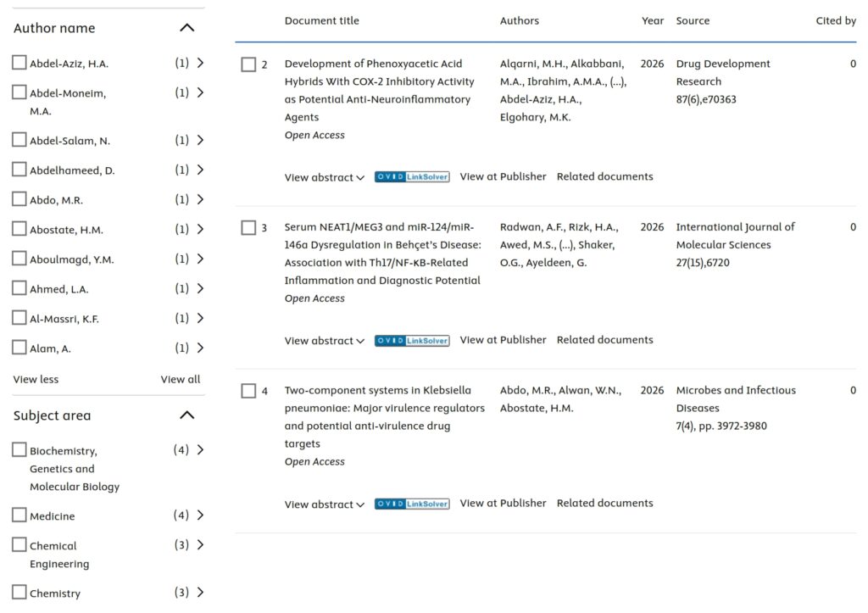Click arrow beside Alam, A. author
Viewport: 868px width, 613px height.
click(200, 348)
